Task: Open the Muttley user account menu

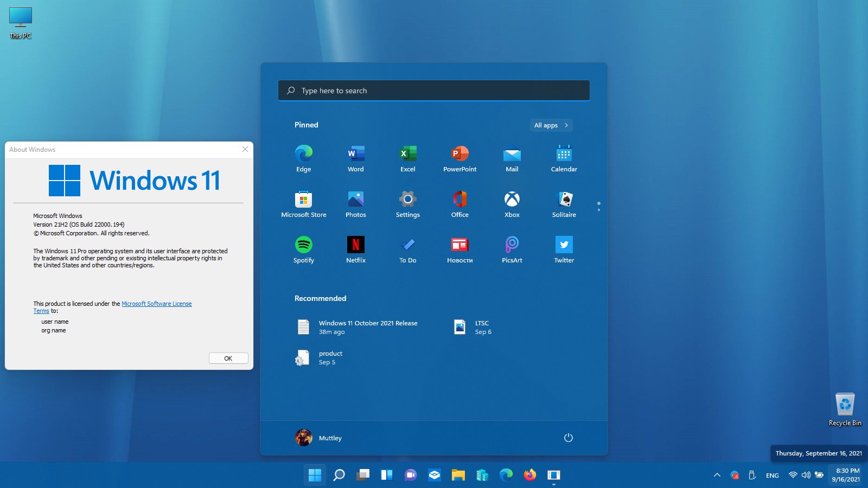Action: tap(319, 438)
